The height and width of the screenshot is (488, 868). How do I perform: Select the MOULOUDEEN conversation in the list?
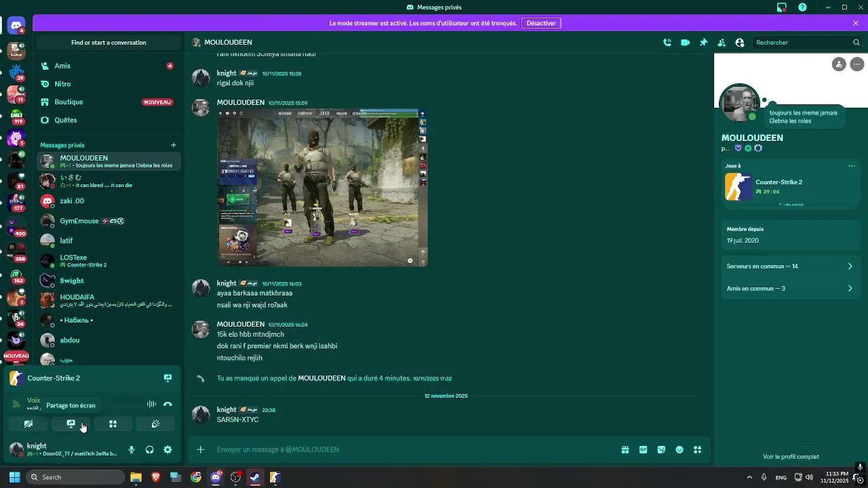108,161
